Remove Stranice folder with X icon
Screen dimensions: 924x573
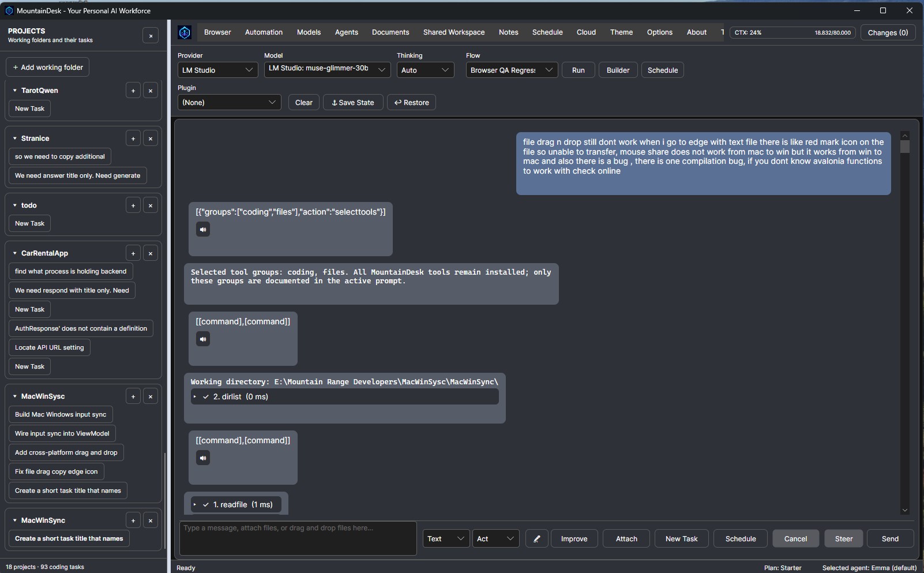[151, 138]
